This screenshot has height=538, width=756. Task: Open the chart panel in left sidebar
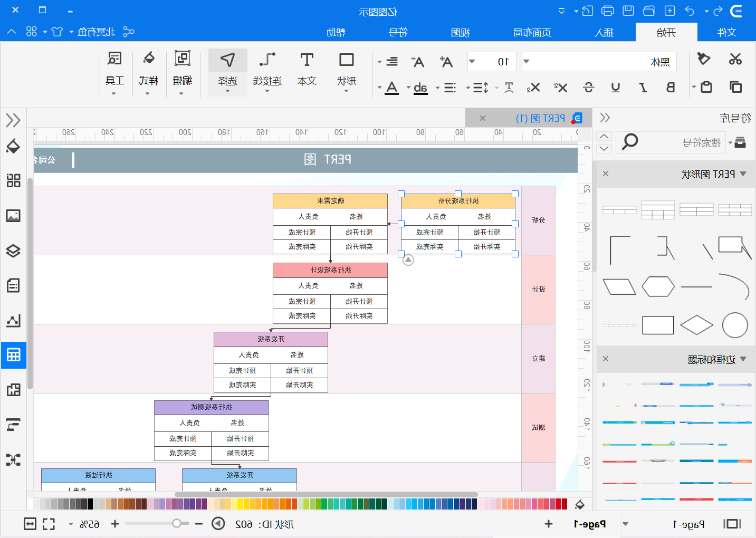click(13, 320)
